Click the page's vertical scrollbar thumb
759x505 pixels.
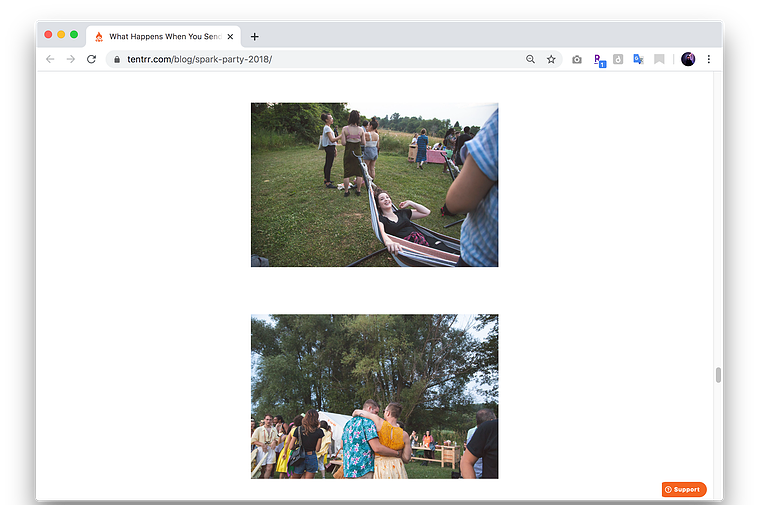click(718, 375)
